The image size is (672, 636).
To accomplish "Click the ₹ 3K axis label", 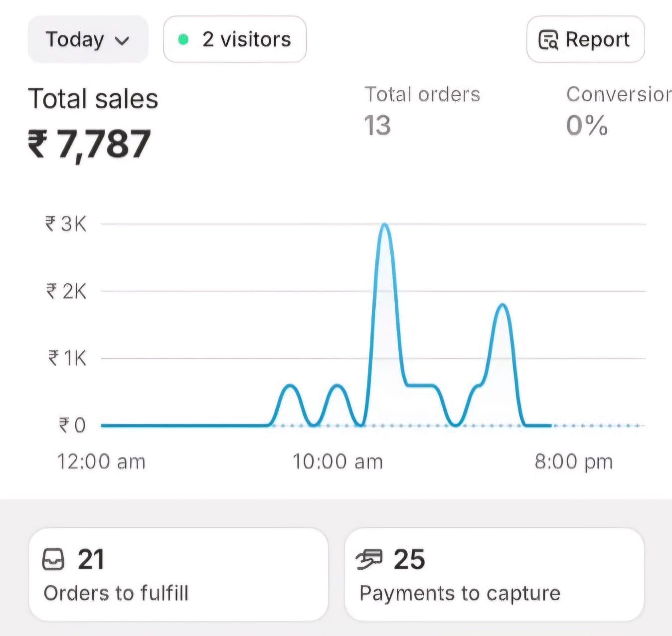I will (x=66, y=224).
